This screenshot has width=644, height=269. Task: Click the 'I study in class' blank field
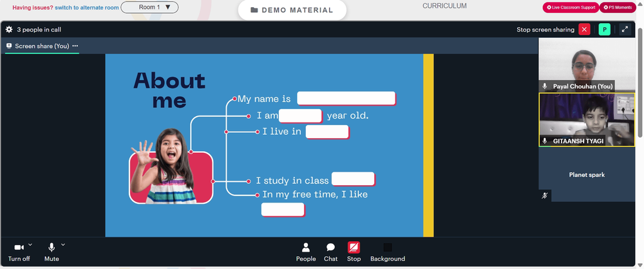click(x=353, y=179)
